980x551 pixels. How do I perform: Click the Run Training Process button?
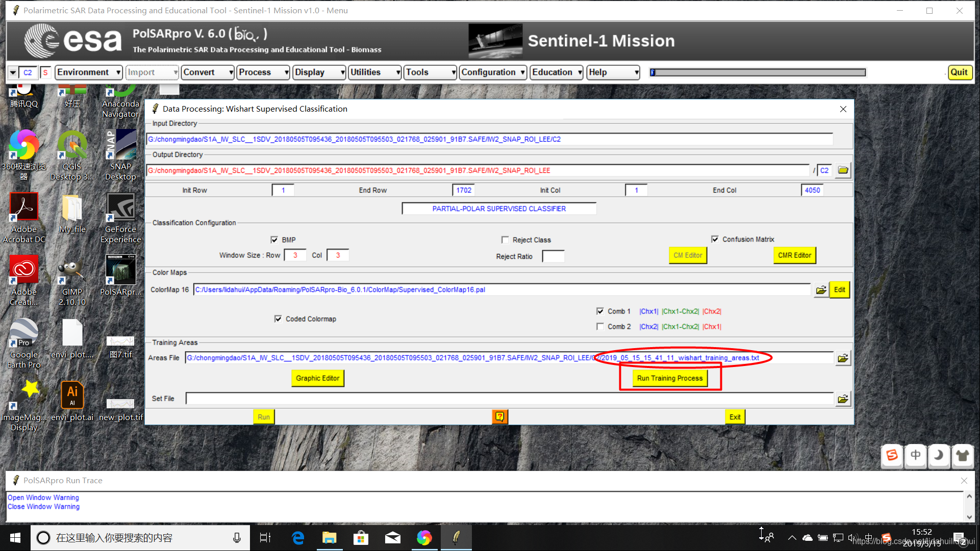click(669, 378)
